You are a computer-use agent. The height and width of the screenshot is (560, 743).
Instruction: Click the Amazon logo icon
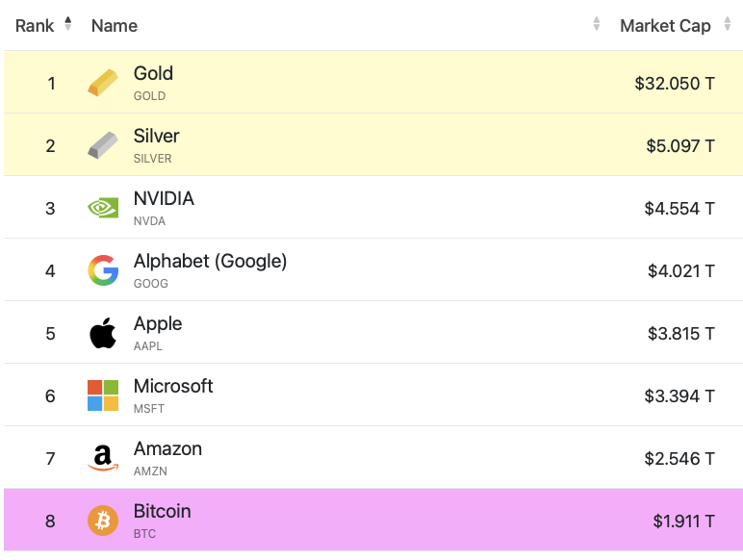103,459
